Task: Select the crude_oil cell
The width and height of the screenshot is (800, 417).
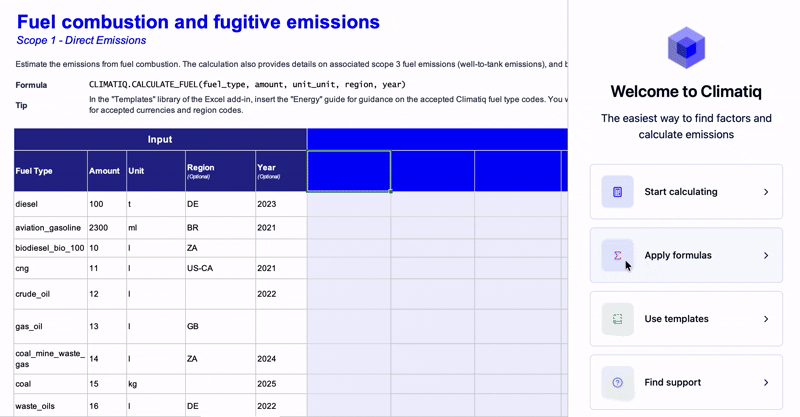Action: coord(51,294)
